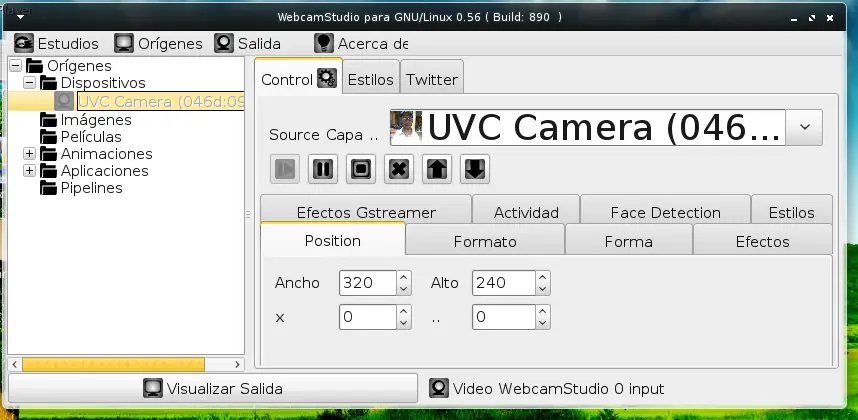This screenshot has height=420, width=858.
Task: Open the Forma tab
Action: tap(629, 241)
